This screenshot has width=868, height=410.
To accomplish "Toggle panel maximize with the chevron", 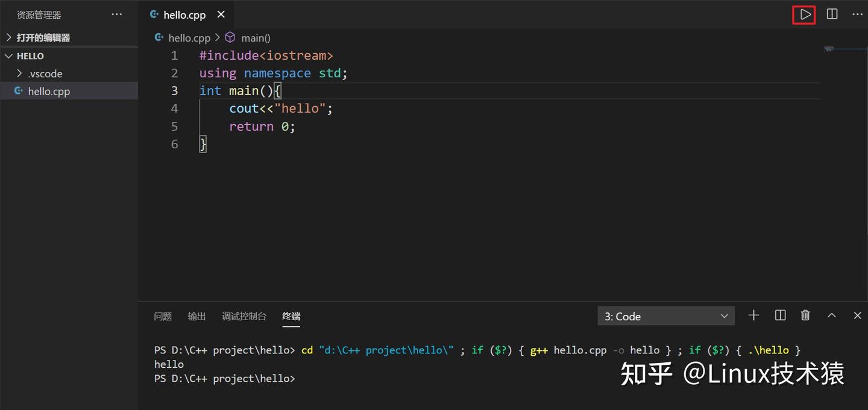I will coord(831,315).
